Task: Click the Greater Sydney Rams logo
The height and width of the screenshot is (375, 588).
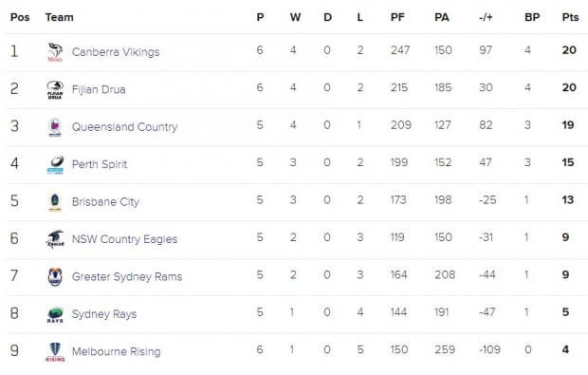Action: click(x=55, y=276)
